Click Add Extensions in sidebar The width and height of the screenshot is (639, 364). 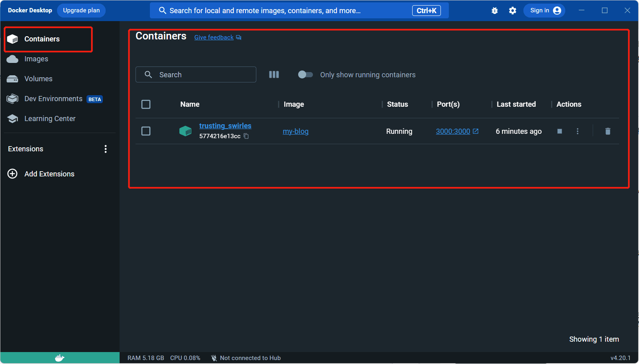click(60, 174)
